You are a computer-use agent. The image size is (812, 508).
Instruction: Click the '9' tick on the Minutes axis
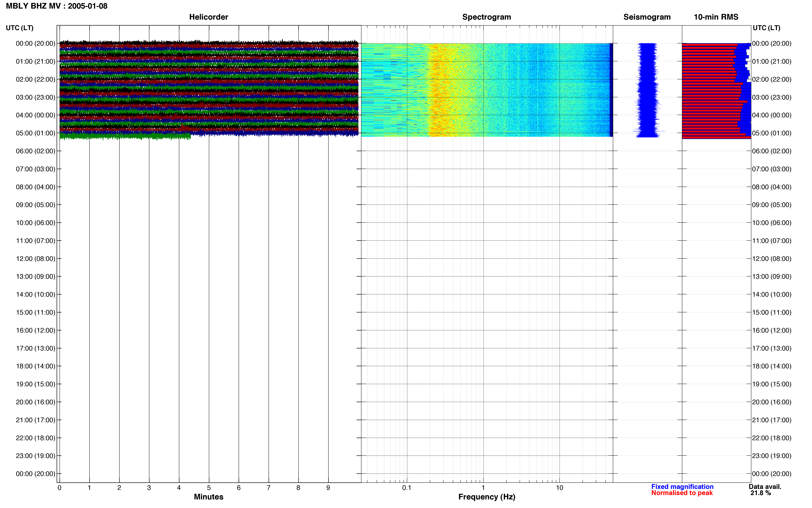coord(328,487)
